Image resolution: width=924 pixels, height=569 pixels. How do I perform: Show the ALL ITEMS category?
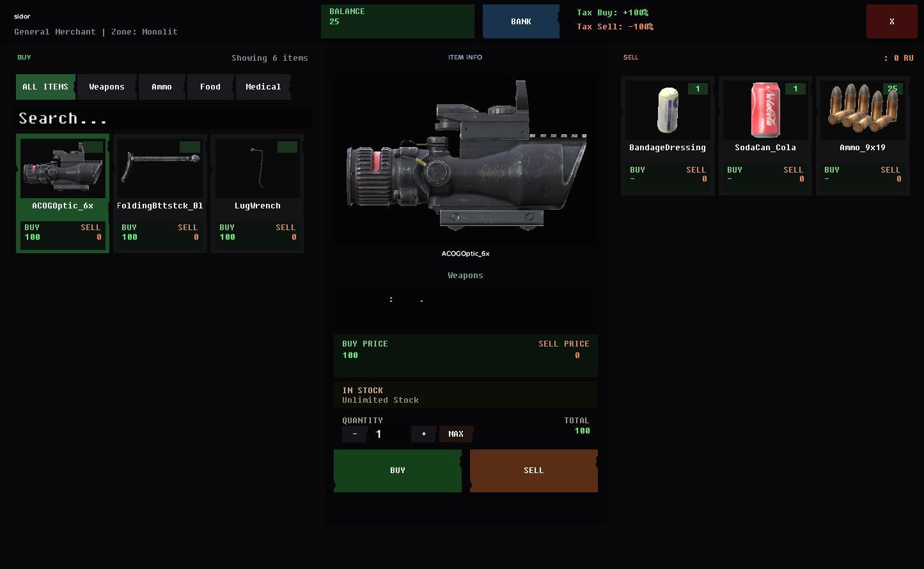pos(45,87)
